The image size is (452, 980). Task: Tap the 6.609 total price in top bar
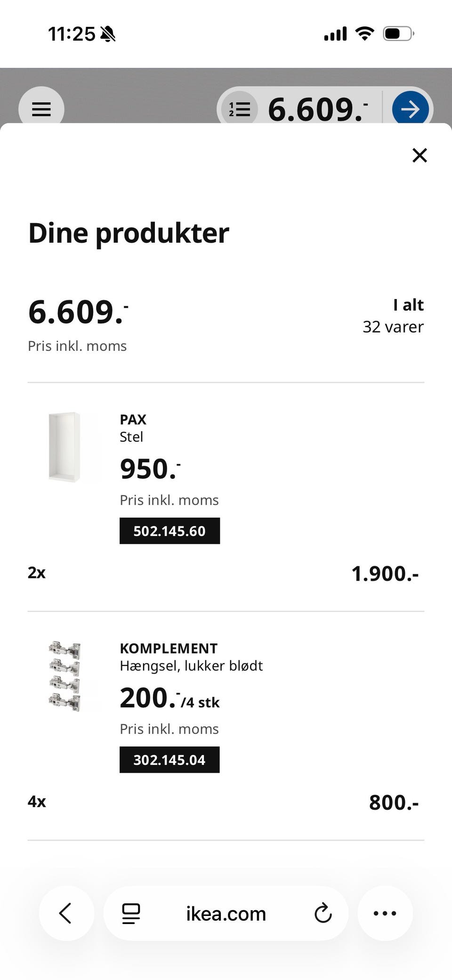318,109
